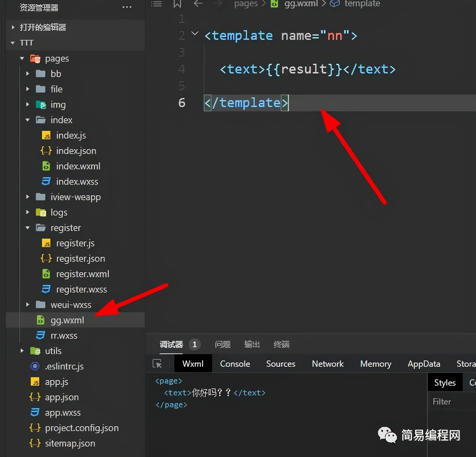Open the project.config.json file
The width and height of the screenshot is (476, 457).
[82, 428]
